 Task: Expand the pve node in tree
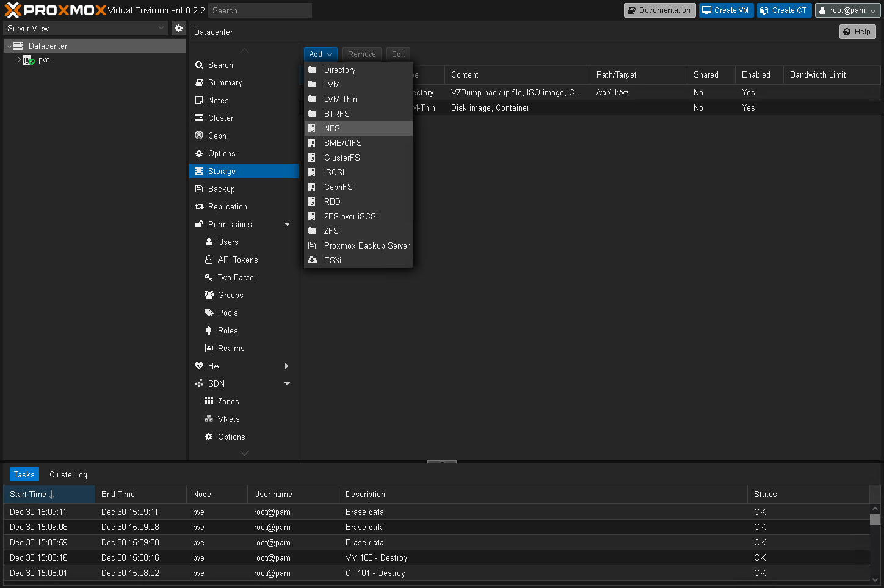point(19,60)
